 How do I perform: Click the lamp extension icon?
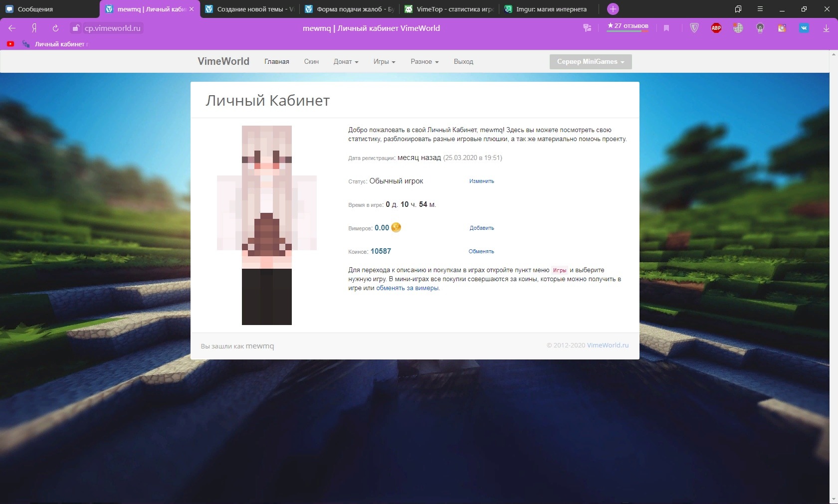click(x=760, y=28)
